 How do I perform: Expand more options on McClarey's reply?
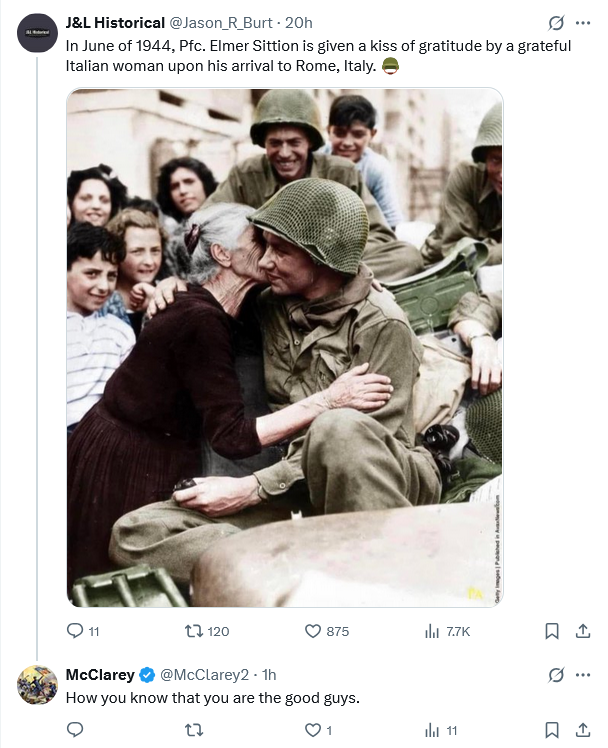(x=582, y=674)
